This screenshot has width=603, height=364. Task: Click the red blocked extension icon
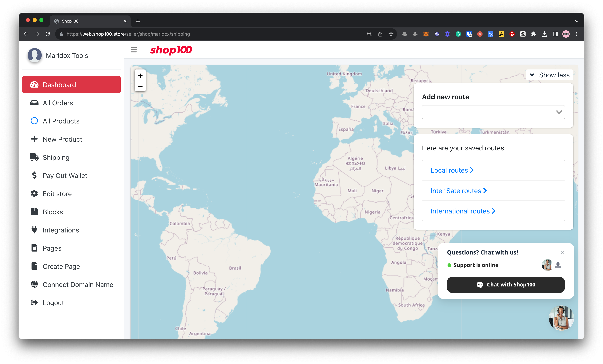(480, 34)
